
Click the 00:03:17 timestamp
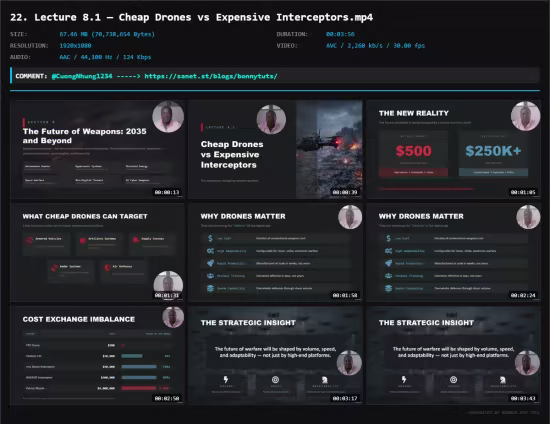pos(345,398)
